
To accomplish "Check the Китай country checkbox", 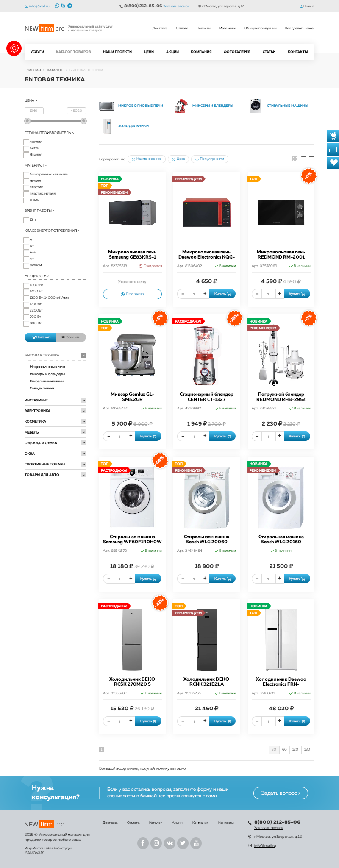I will pos(26,149).
